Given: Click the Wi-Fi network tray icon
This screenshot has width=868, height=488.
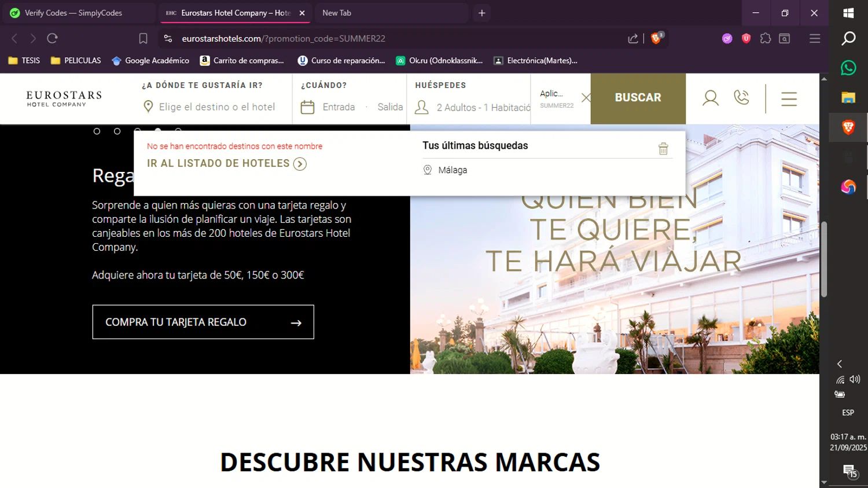Looking at the screenshot, I should point(840,380).
